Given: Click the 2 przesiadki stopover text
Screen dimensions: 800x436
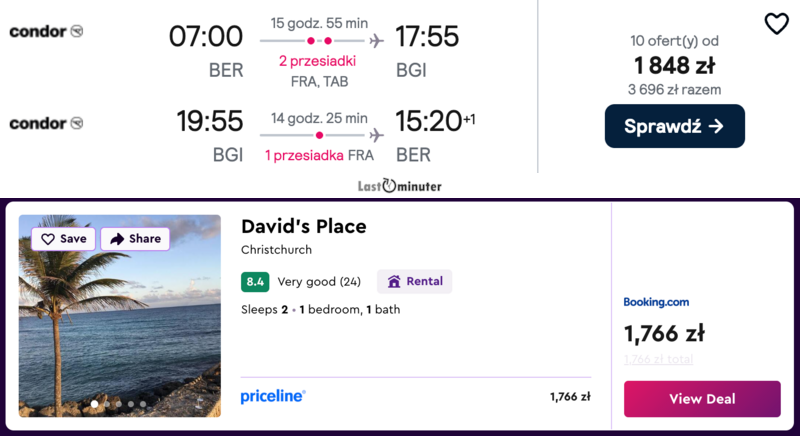Looking at the screenshot, I should click(317, 61).
